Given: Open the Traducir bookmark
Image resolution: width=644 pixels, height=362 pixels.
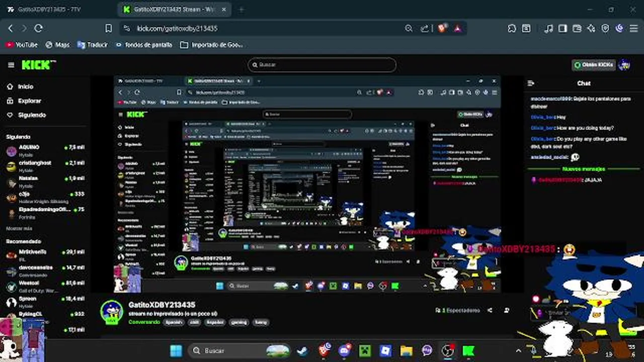Looking at the screenshot, I should [93, 45].
